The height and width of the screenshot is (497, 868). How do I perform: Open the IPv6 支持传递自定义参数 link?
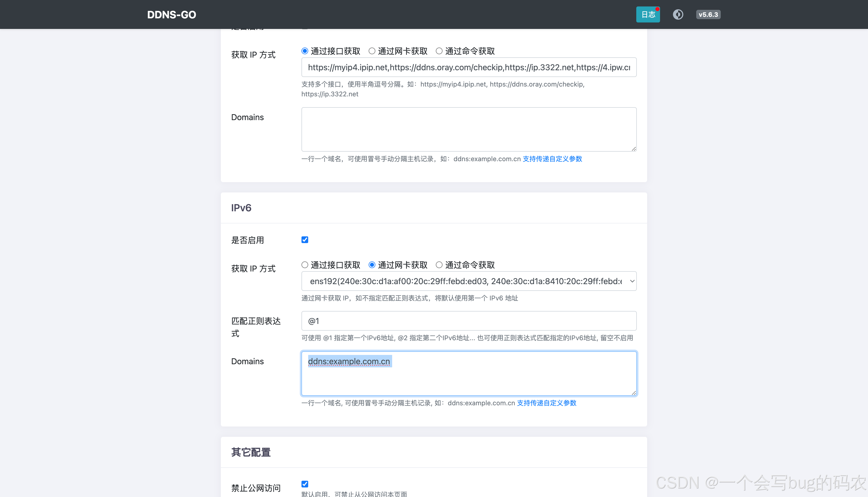click(x=546, y=403)
